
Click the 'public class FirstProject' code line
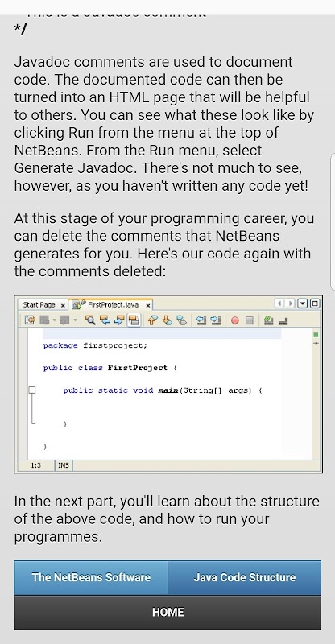pyautogui.click(x=110, y=368)
